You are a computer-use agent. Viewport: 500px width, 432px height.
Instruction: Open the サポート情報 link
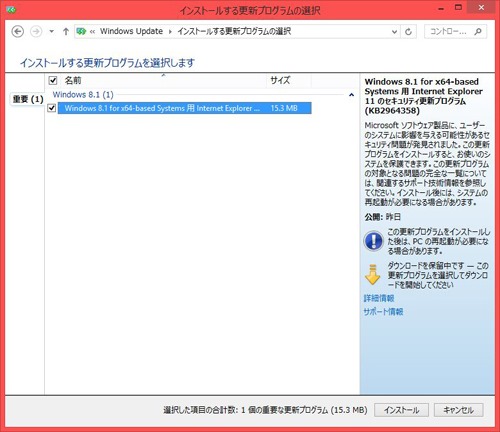click(383, 312)
